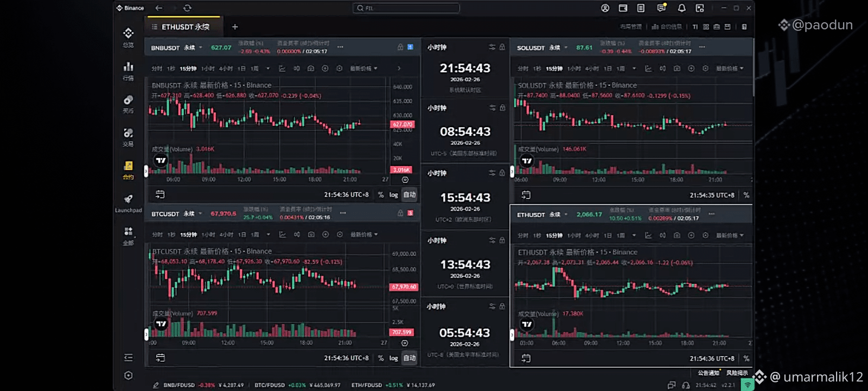The image size is (868, 391).
Task: Click the go-to-date icon under ETHUSDT chart
Action: click(526, 358)
